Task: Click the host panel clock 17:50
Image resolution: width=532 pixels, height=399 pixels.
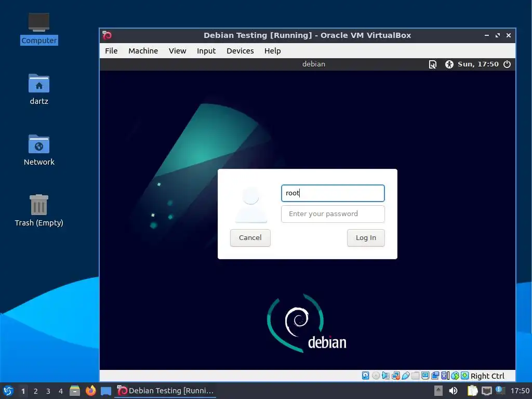Action: 520,391
